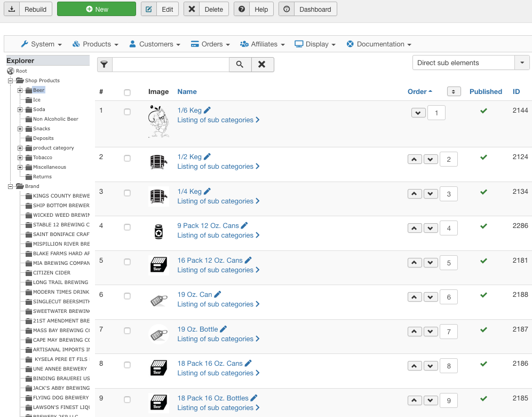Select the 18 Pack 16 Oz. Cans checkbox

pyautogui.click(x=127, y=365)
